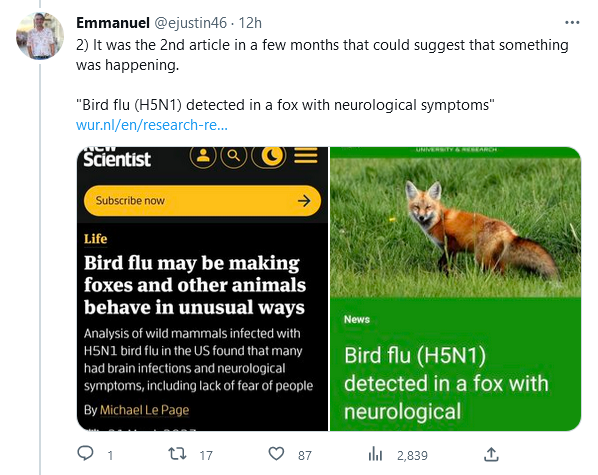Click the reply speech bubble icon
The height and width of the screenshot is (475, 598).
pos(85,453)
